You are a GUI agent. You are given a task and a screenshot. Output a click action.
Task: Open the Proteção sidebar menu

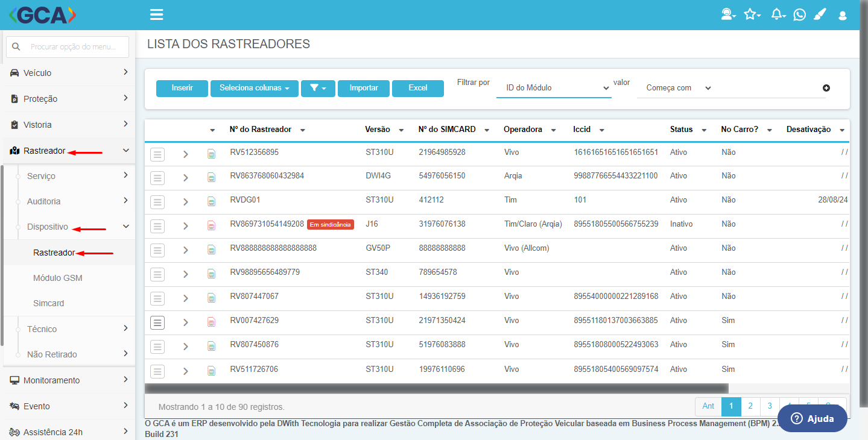point(68,99)
